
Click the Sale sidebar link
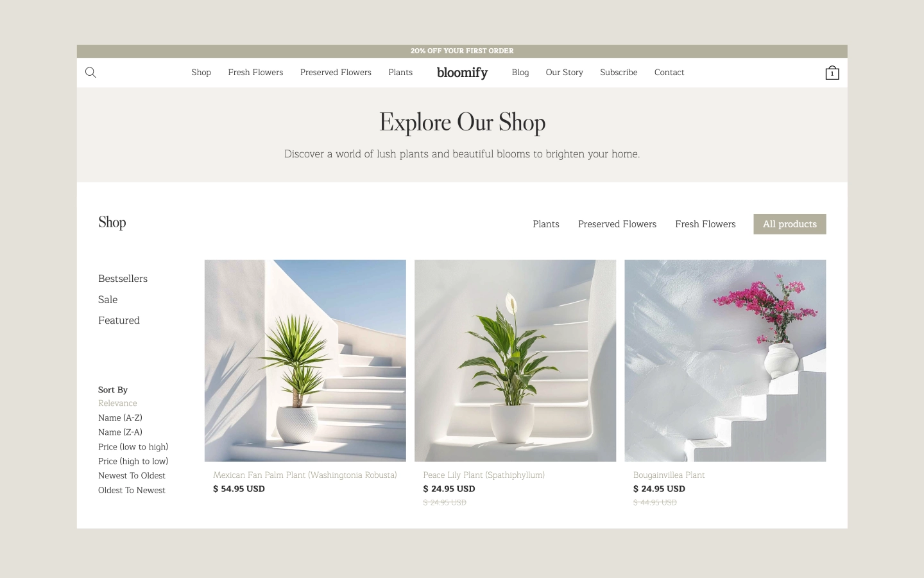108,300
